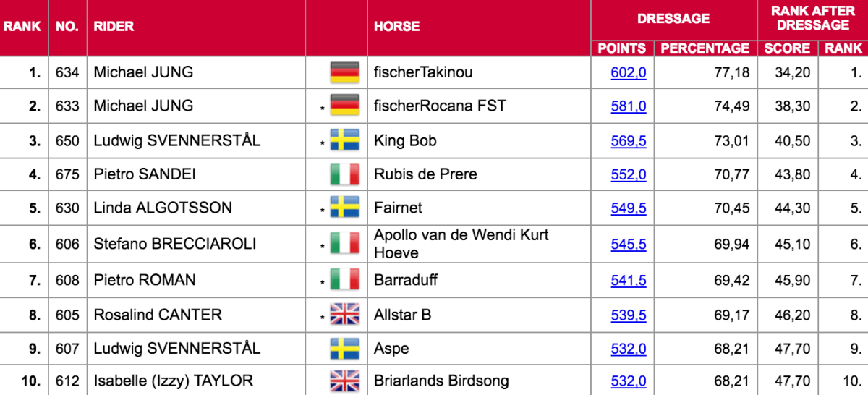Click the HORSE column header

click(x=396, y=26)
